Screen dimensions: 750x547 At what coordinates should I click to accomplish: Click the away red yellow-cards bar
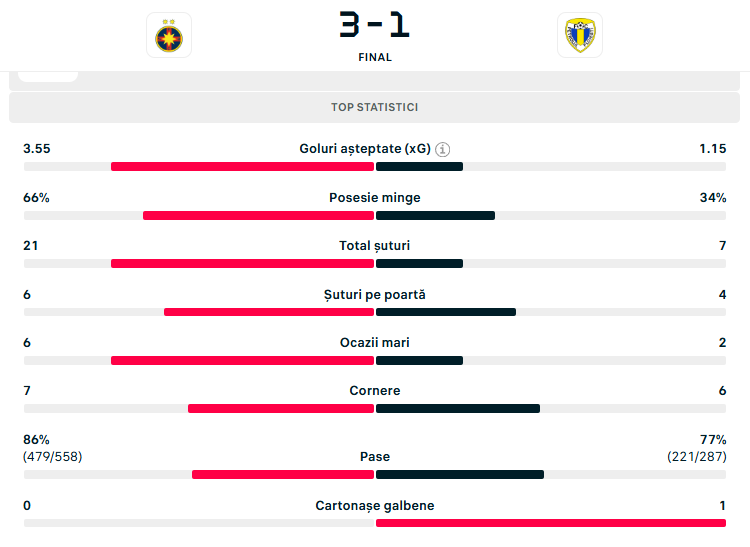(550, 523)
